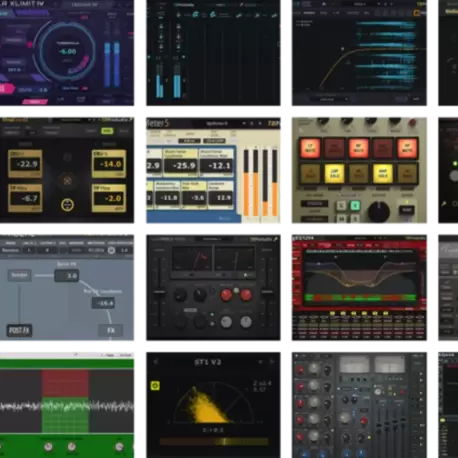458x458 pixels.
Task: Open the cyan spectrogram thumbnail with the yellow curve
Action: tap(359, 53)
